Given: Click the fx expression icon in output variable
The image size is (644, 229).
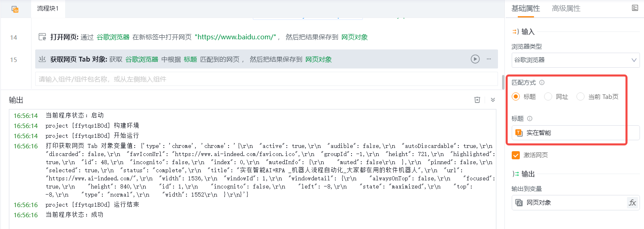Looking at the screenshot, I should 632,203.
